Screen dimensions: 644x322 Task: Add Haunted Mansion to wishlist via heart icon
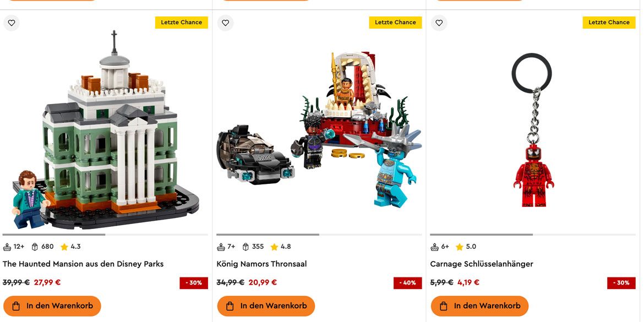pos(12,23)
